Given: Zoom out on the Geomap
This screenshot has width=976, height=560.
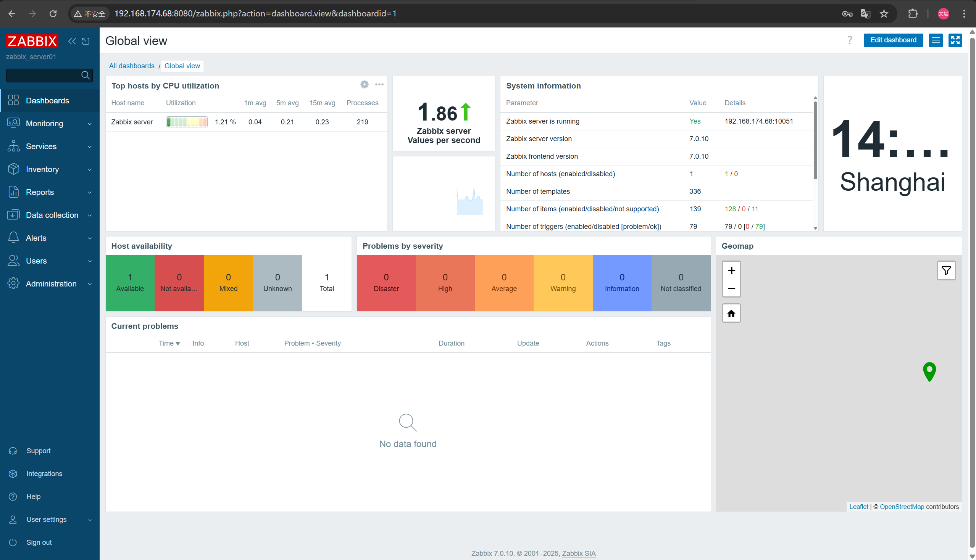Looking at the screenshot, I should 731,288.
